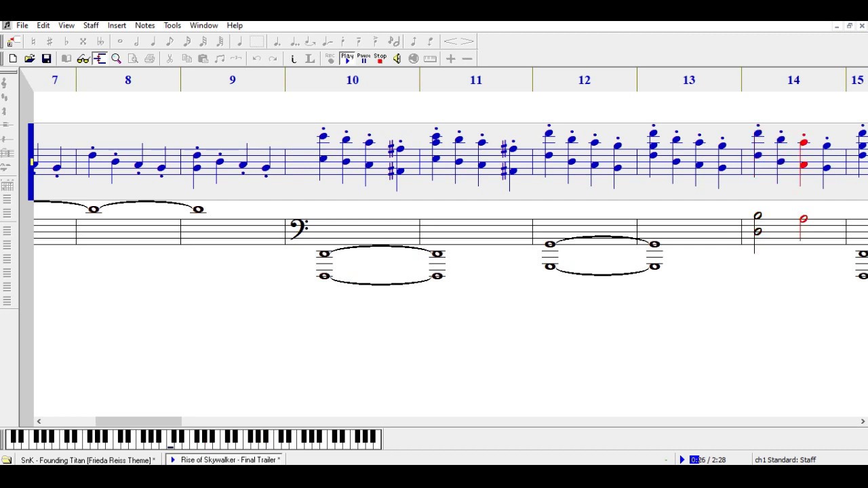The image size is (868, 488).
Task: Open Help menu
Action: (x=235, y=25)
